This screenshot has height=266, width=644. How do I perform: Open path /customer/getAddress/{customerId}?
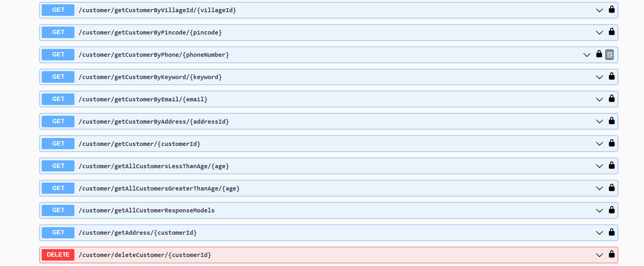pos(138,233)
